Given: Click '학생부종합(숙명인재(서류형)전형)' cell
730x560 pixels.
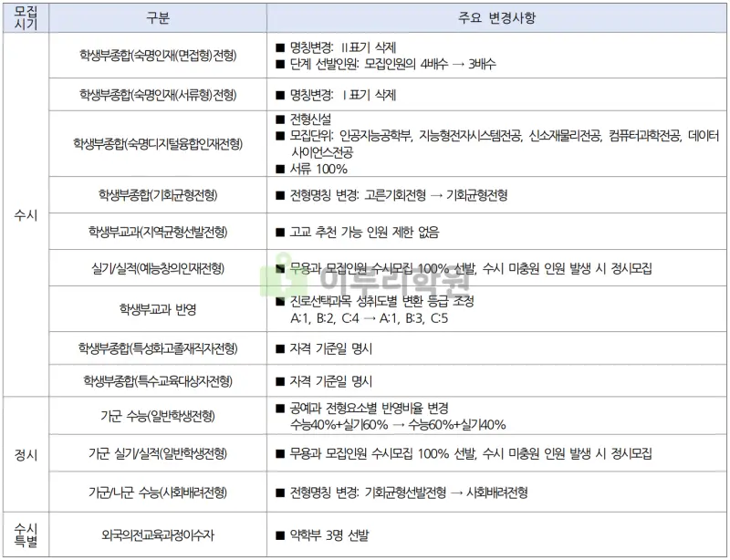Looking at the screenshot, I should [x=158, y=95].
